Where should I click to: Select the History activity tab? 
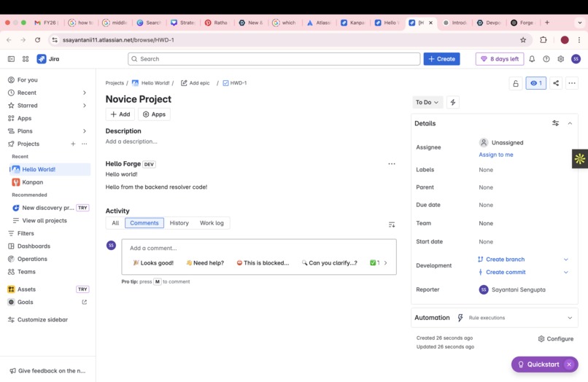click(179, 223)
